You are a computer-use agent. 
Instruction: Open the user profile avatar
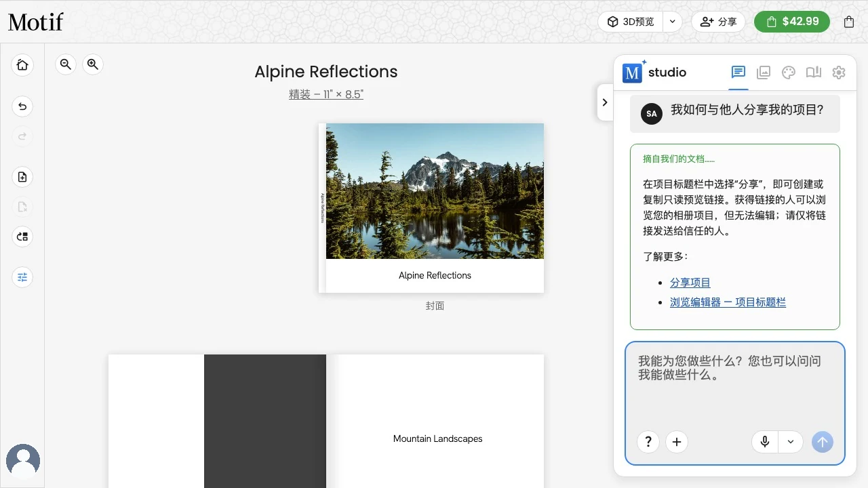23,461
